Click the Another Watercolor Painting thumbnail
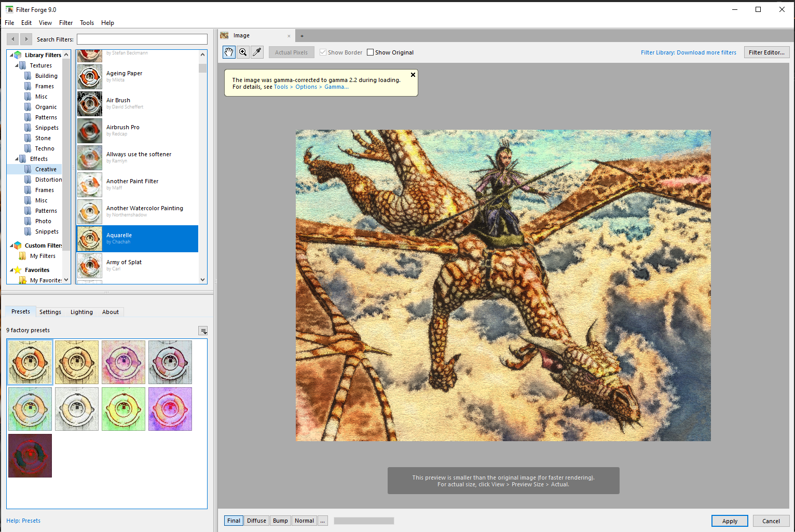This screenshot has height=532, width=795. [x=90, y=212]
